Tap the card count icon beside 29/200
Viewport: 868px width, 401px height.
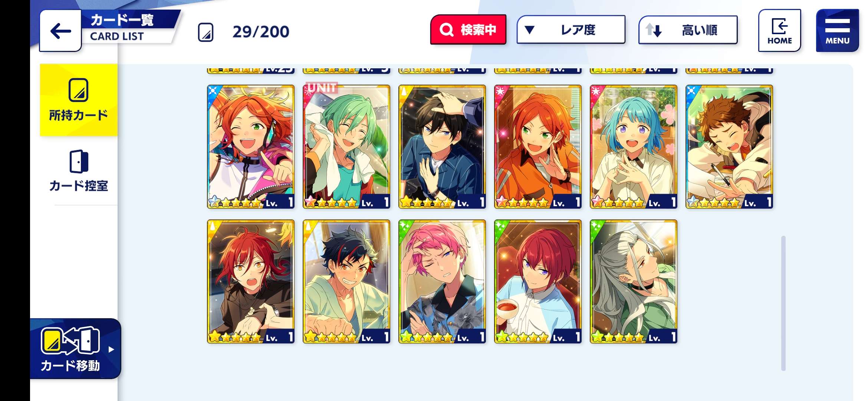(206, 32)
